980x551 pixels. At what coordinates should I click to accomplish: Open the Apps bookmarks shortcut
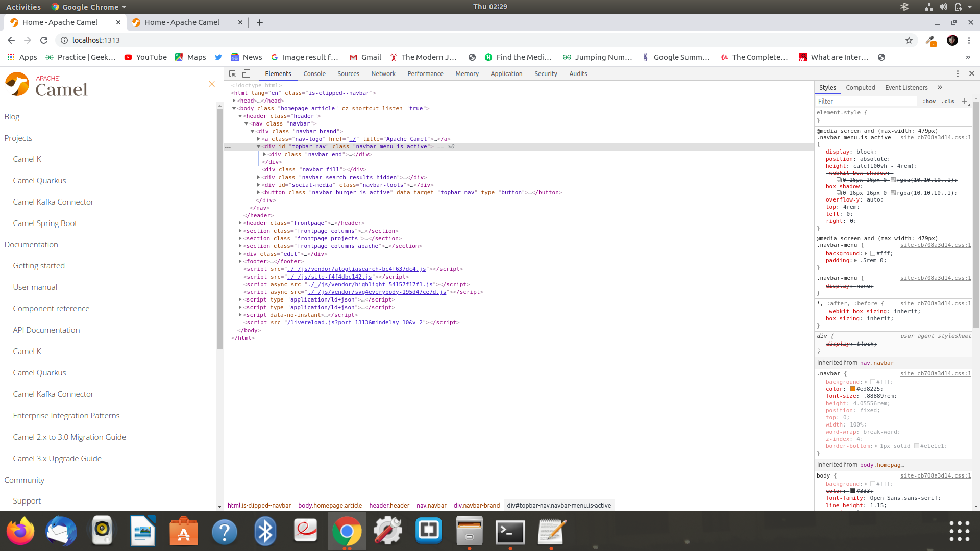pos(22,57)
